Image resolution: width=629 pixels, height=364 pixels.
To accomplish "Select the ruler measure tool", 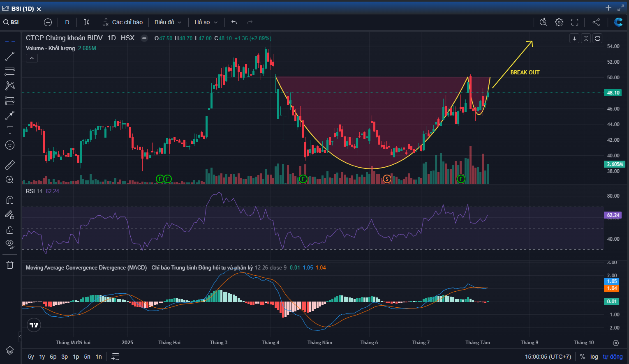I will pyautogui.click(x=10, y=165).
